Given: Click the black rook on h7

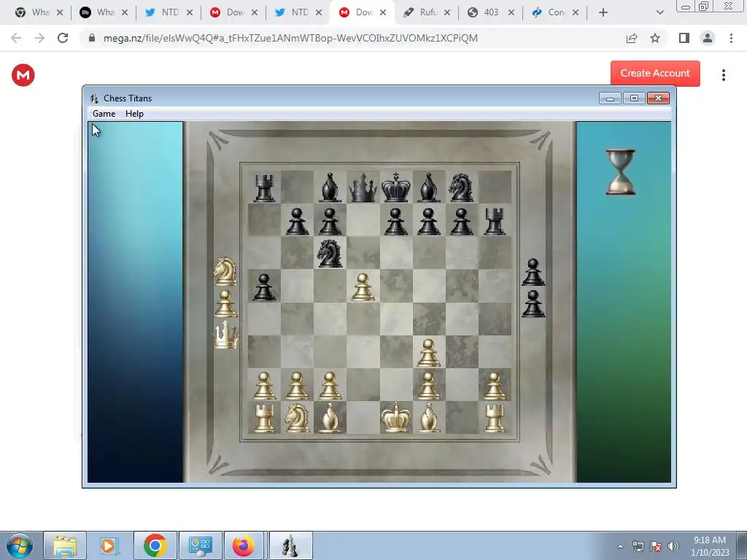Looking at the screenshot, I should point(495,222).
